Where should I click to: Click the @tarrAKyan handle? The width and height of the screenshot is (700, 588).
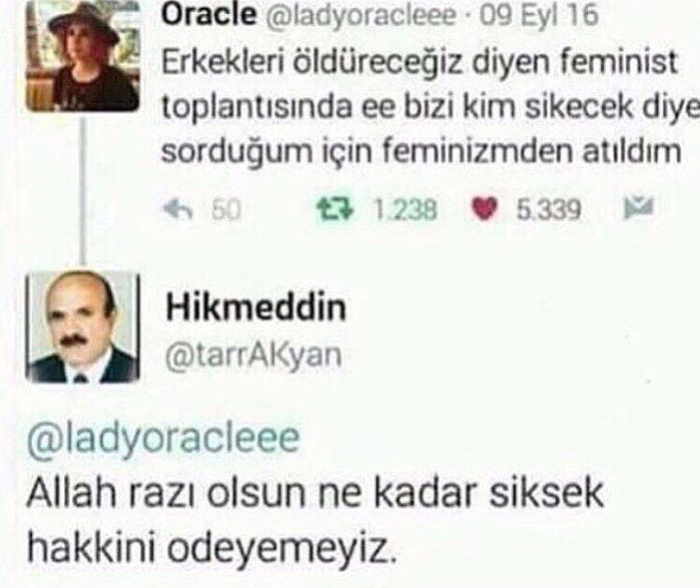click(x=254, y=356)
